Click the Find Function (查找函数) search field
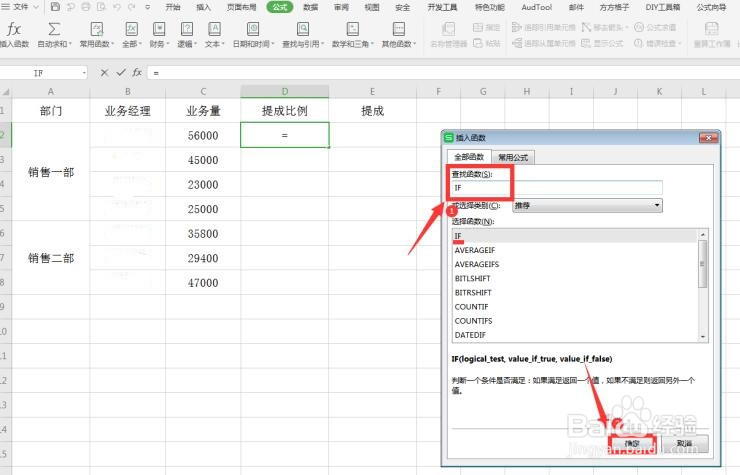Viewport: 740px width, 475px height. [557, 187]
